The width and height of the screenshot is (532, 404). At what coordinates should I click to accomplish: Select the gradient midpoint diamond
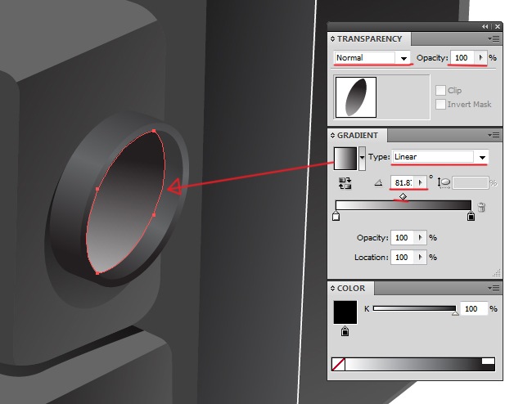pyautogui.click(x=403, y=196)
